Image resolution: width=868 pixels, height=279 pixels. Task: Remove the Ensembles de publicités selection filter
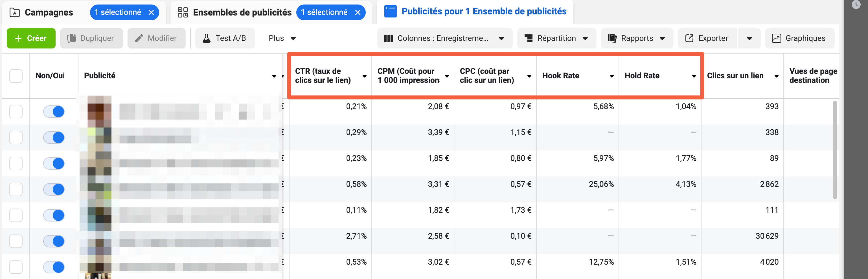[x=358, y=12]
